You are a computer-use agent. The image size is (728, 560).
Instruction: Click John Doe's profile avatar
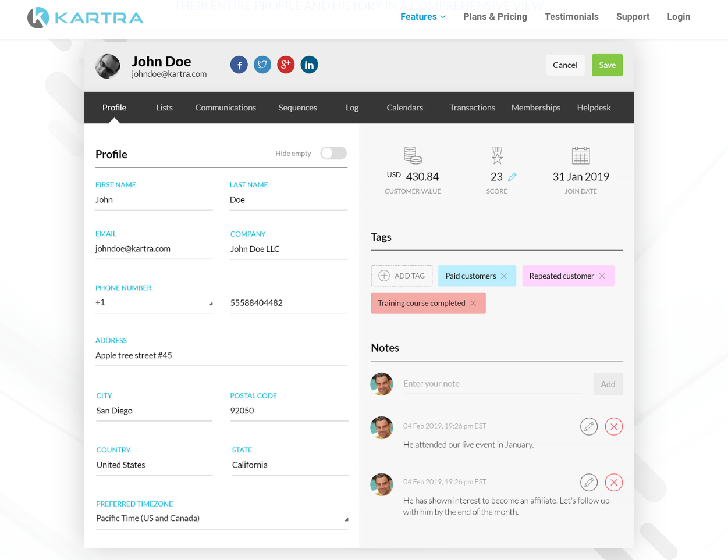click(108, 66)
